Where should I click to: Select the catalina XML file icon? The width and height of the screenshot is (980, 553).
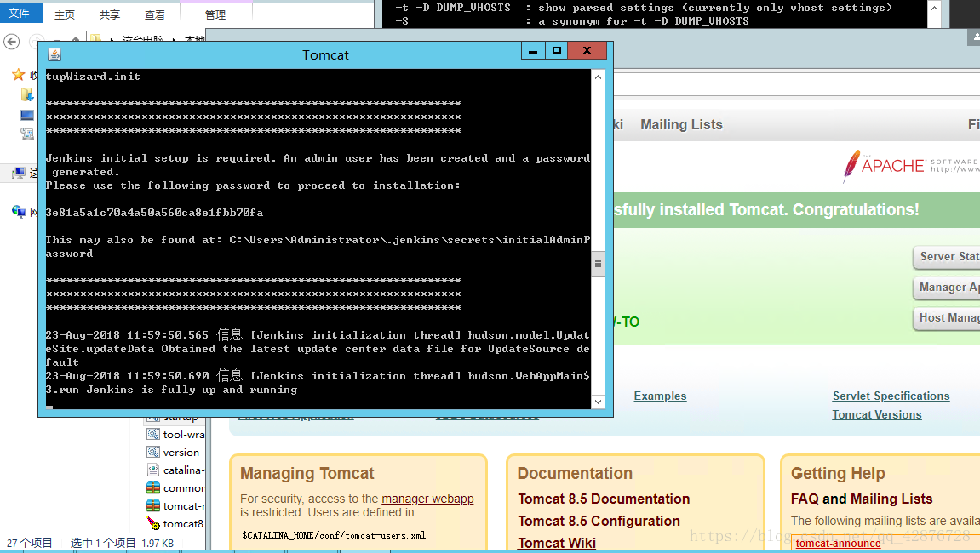click(153, 470)
